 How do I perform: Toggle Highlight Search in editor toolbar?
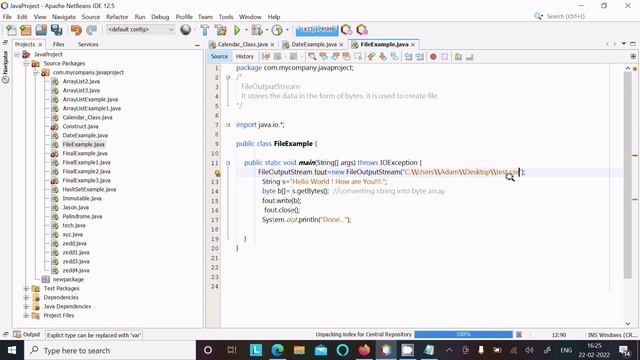347,57
